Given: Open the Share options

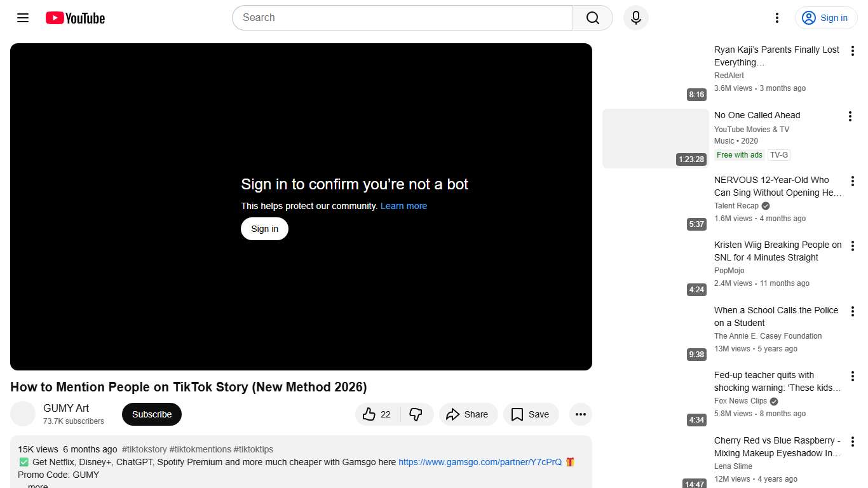Looking at the screenshot, I should (x=468, y=414).
